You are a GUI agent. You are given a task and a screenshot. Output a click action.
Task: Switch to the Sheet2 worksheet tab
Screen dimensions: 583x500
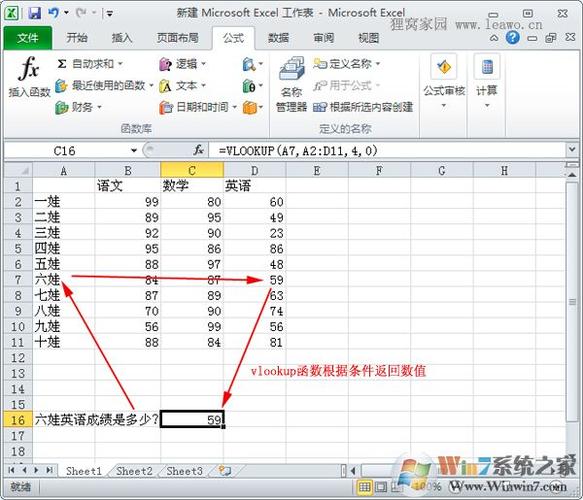coord(134,471)
